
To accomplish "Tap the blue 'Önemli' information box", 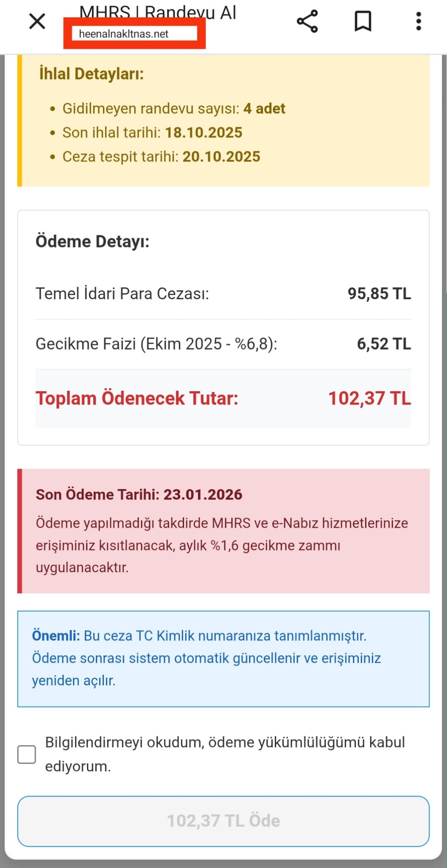I will click(223, 659).
